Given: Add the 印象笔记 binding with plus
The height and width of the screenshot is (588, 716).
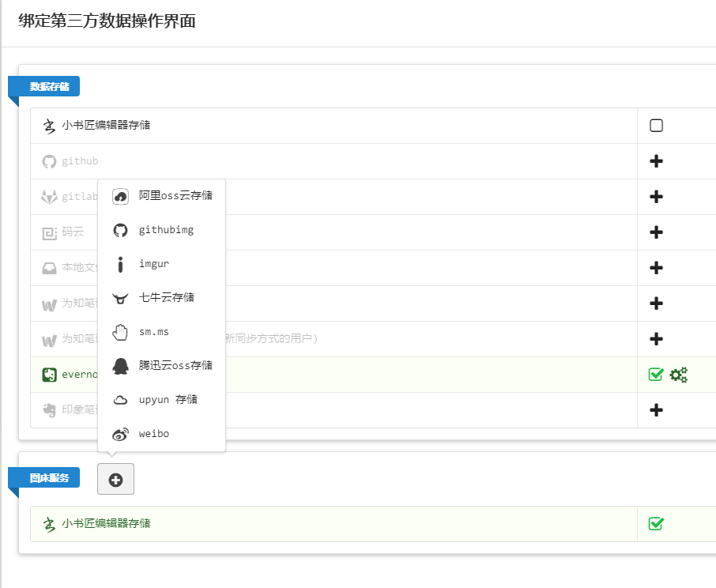Looking at the screenshot, I should [x=656, y=410].
